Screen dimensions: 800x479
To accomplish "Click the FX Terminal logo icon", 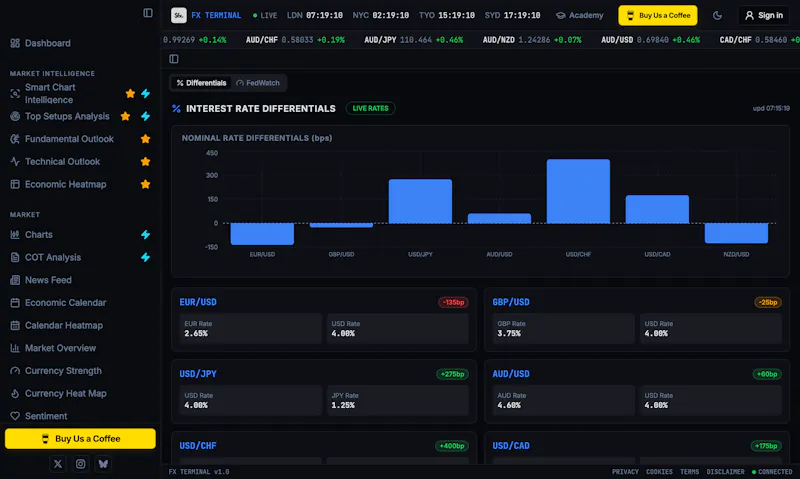I will coord(179,15).
